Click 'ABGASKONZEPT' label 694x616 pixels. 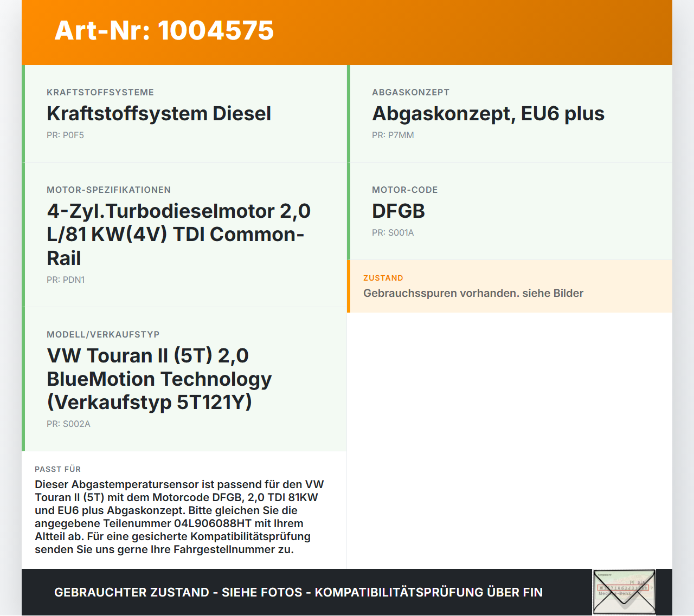click(410, 93)
